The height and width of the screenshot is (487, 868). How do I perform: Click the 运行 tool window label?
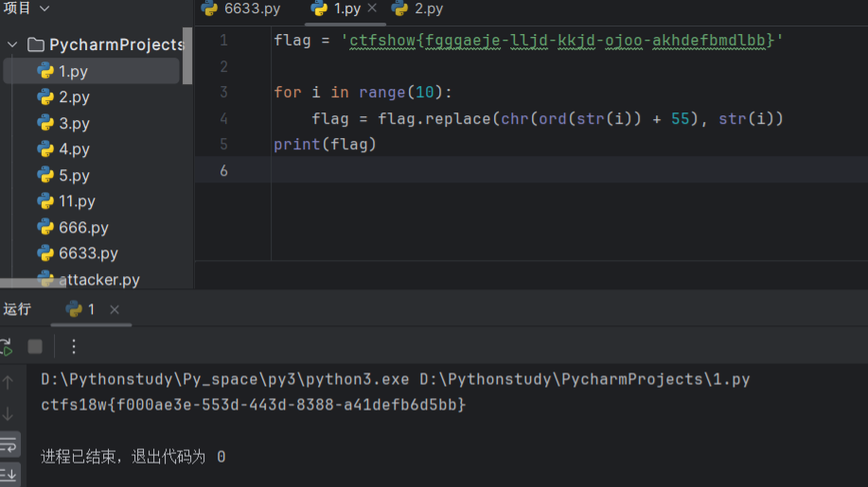point(17,309)
